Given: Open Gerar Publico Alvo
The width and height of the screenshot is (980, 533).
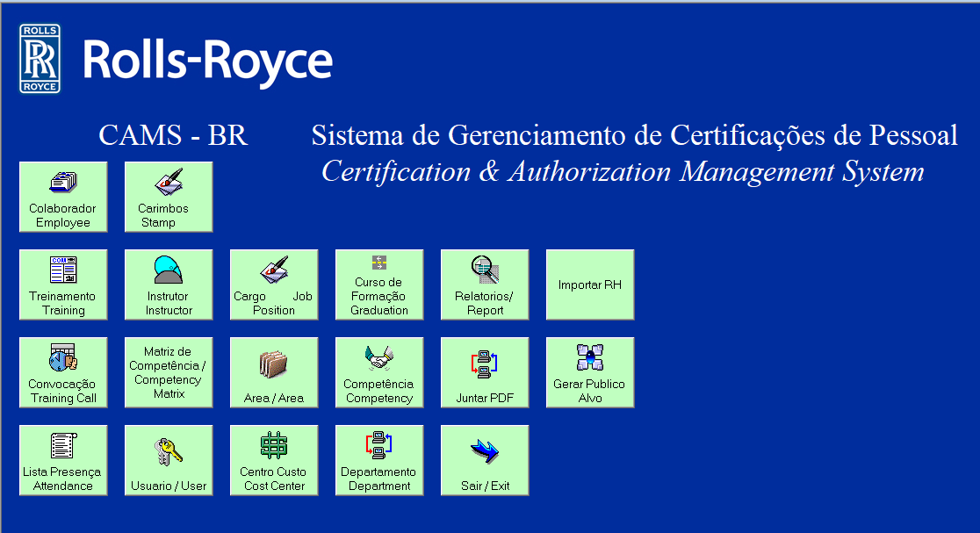Looking at the screenshot, I should (x=590, y=372).
